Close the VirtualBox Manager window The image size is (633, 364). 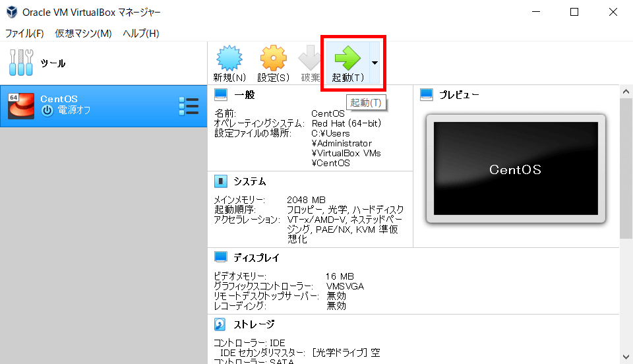613,12
